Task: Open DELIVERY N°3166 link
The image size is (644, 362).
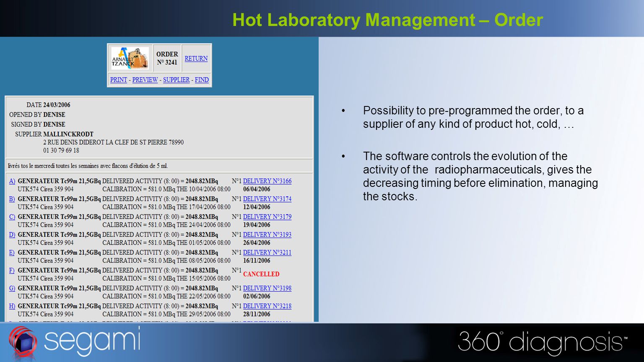Action: (267, 181)
